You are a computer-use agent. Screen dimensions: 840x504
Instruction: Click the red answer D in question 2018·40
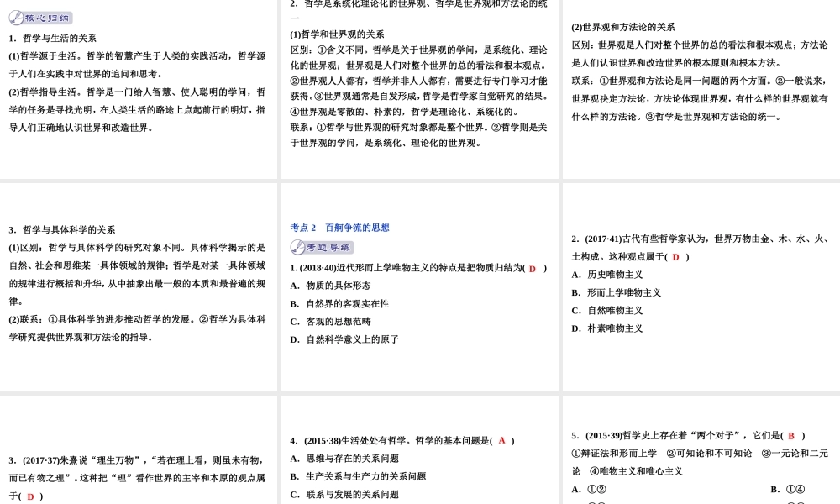coord(533,269)
